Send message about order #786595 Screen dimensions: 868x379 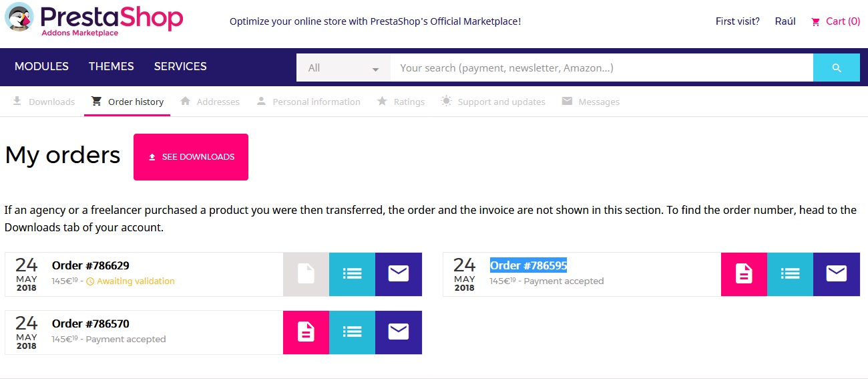pyautogui.click(x=837, y=274)
